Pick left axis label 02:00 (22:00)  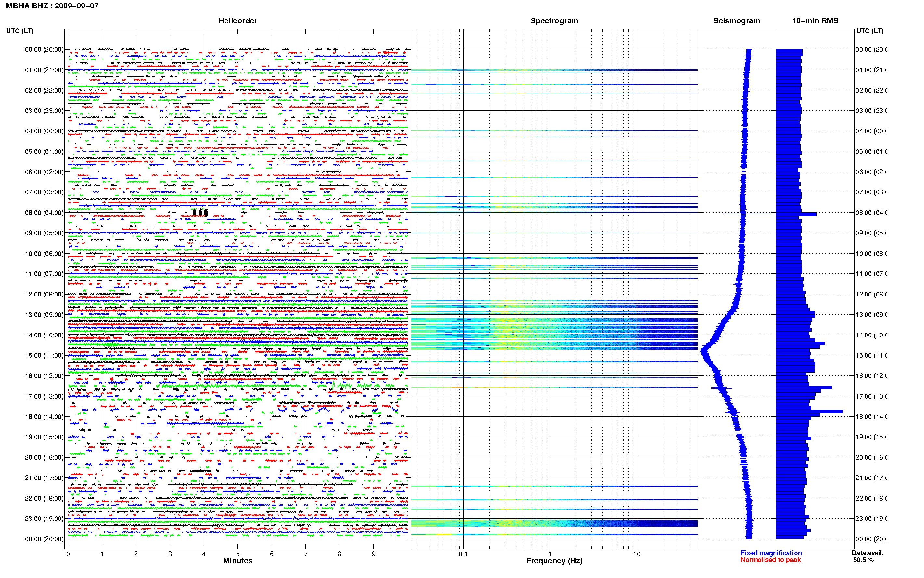(44, 90)
